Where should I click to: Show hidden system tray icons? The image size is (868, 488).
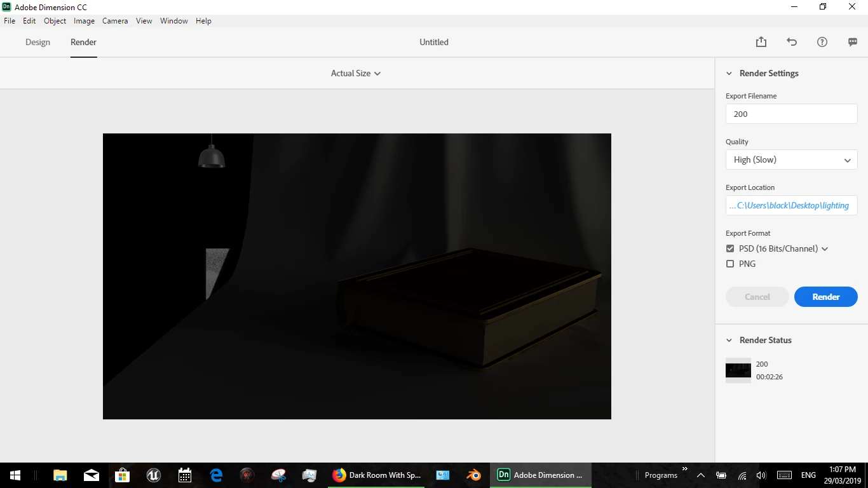pos(700,475)
